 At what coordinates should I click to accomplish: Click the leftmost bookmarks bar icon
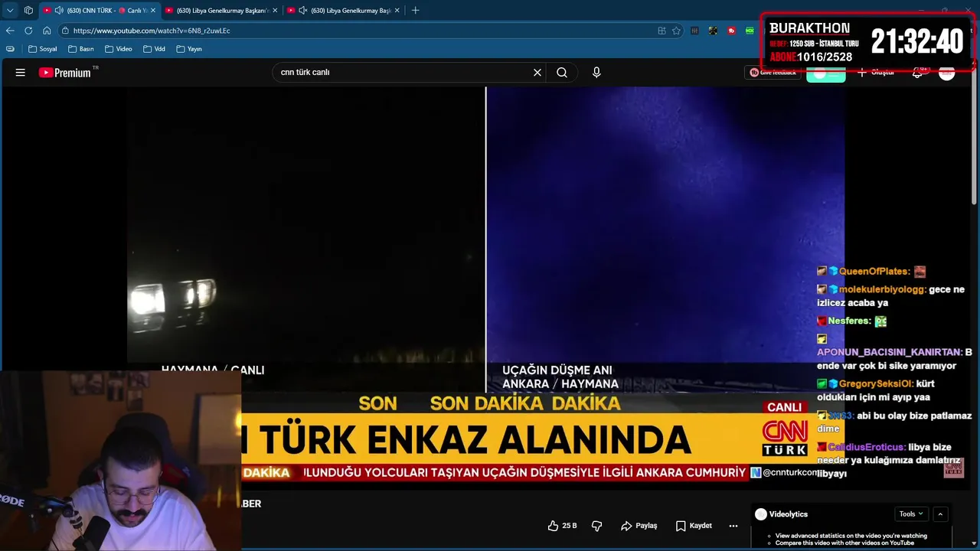[10, 49]
